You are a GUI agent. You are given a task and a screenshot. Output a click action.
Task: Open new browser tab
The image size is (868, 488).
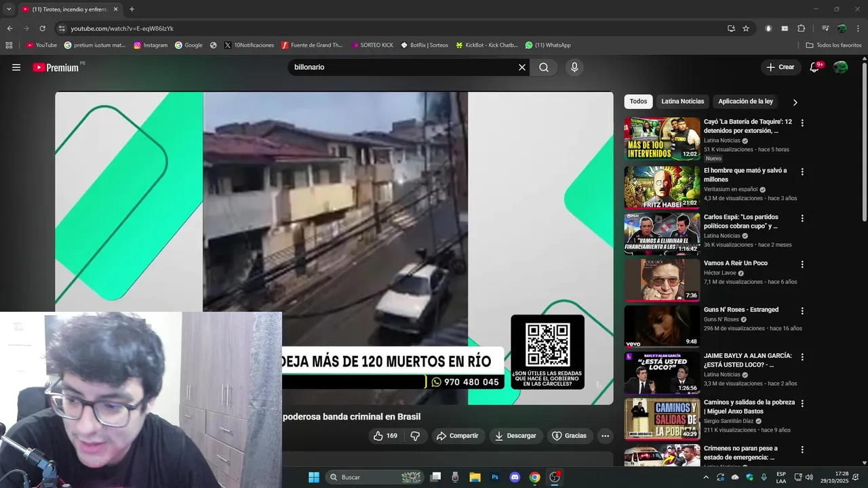coord(132,9)
